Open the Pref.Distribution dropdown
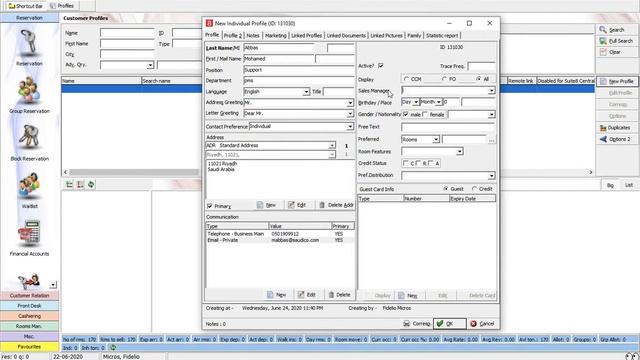 (x=491, y=176)
